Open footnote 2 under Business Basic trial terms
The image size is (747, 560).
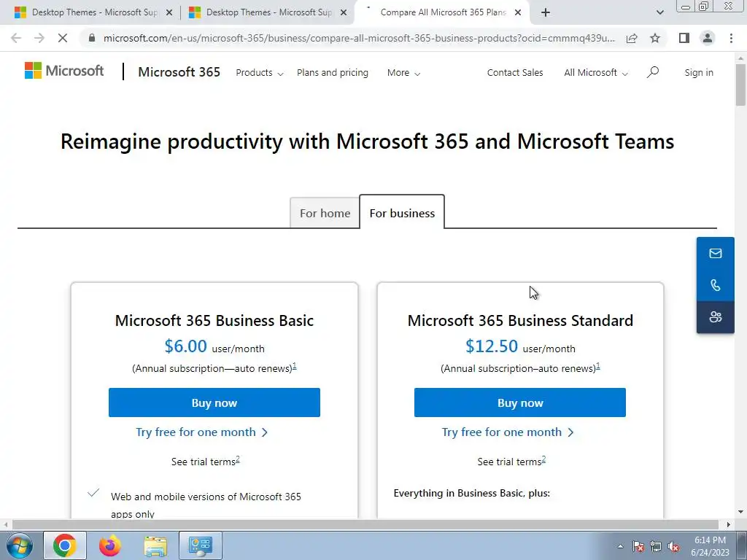tap(238, 459)
